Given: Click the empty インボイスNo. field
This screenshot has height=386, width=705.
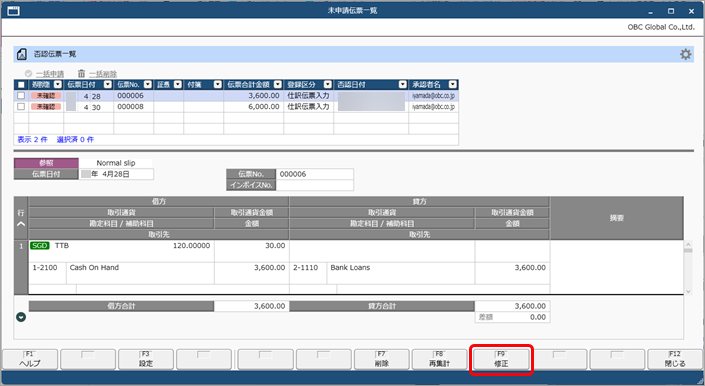Looking at the screenshot, I should 315,185.
